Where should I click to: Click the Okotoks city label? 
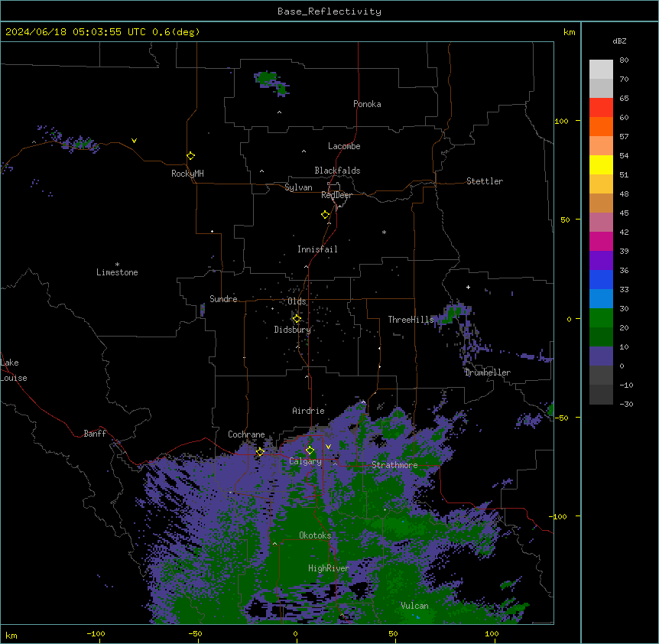[x=315, y=535]
